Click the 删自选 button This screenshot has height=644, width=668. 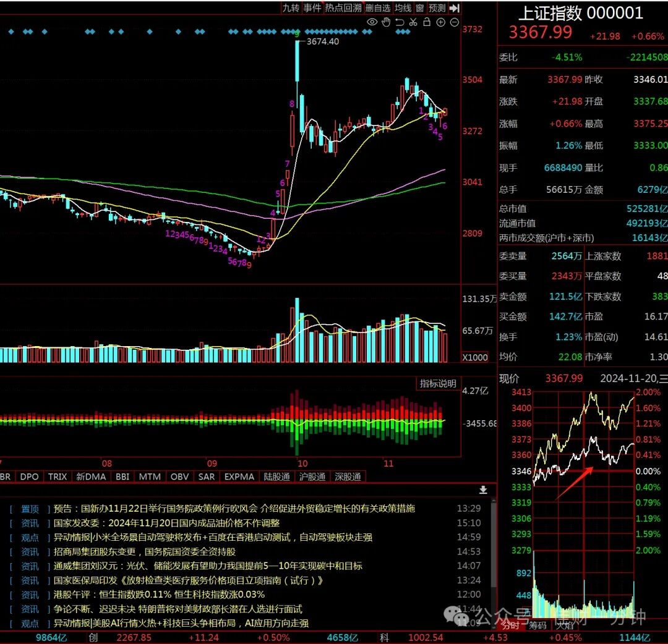pyautogui.click(x=378, y=7)
